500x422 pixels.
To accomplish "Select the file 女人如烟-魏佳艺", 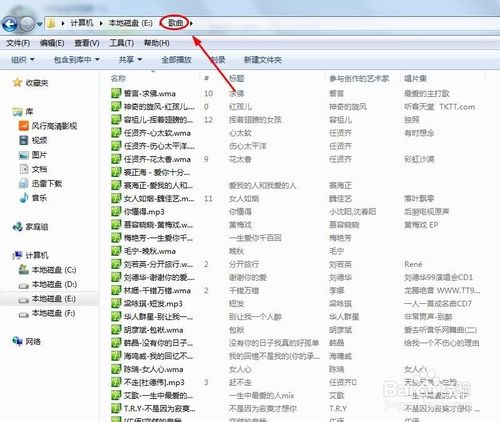I will click(x=159, y=198).
